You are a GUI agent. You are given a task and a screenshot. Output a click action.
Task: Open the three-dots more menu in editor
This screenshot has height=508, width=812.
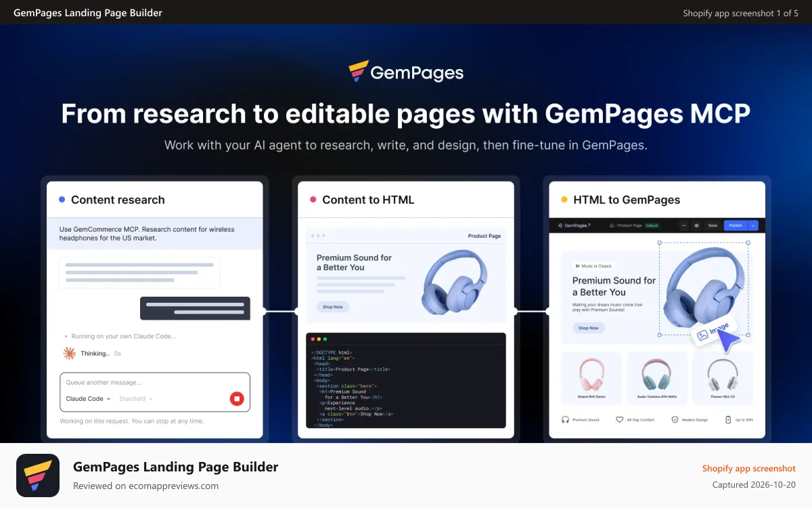point(683,226)
